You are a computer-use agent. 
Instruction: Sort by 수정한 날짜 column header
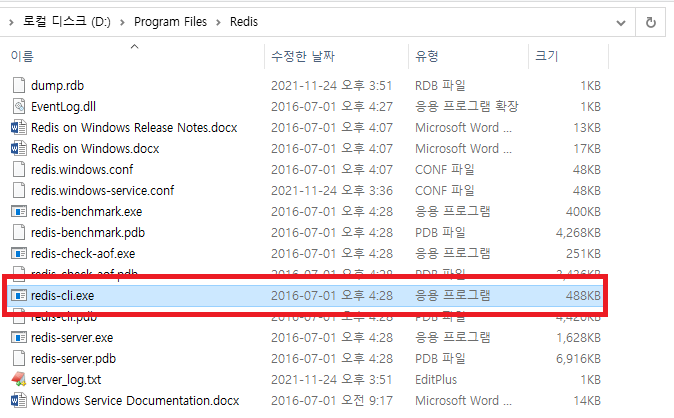pyautogui.click(x=337, y=56)
